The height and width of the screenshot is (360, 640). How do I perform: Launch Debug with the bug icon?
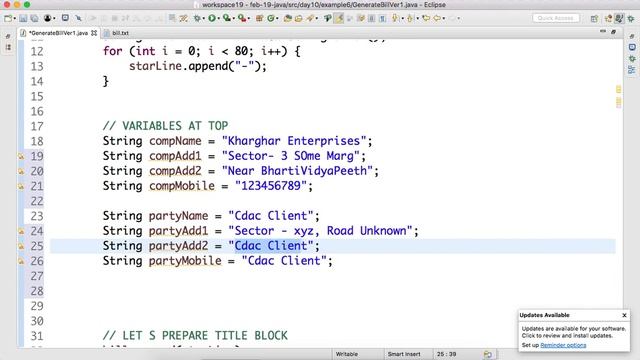tap(197, 18)
